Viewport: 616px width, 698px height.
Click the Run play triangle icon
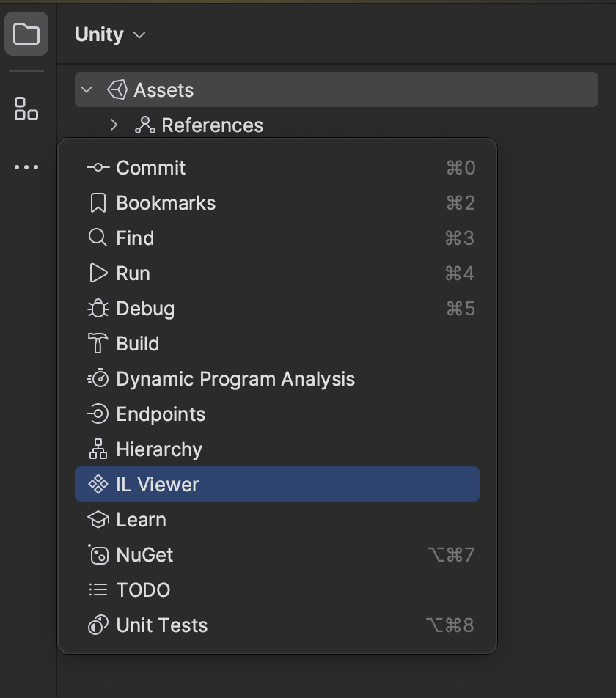(98, 273)
